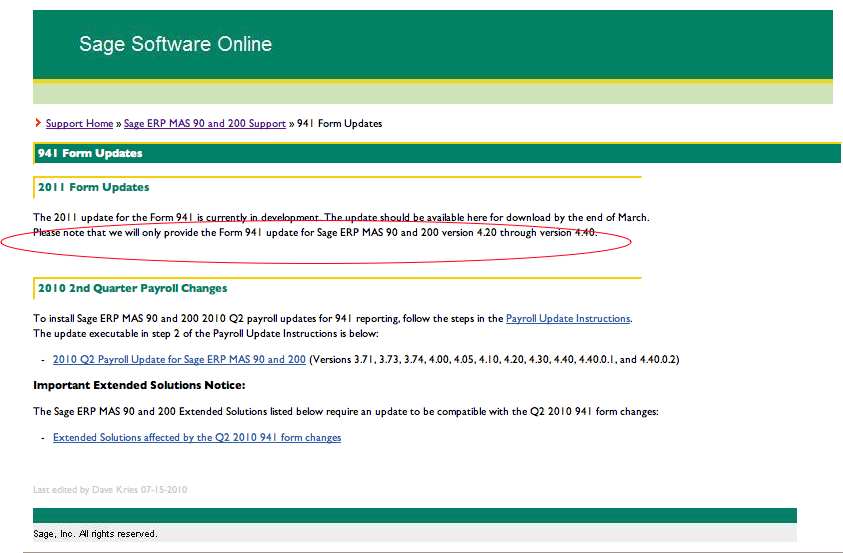
Task: Click the 2011 Form Updates section heading
Action: coord(93,187)
